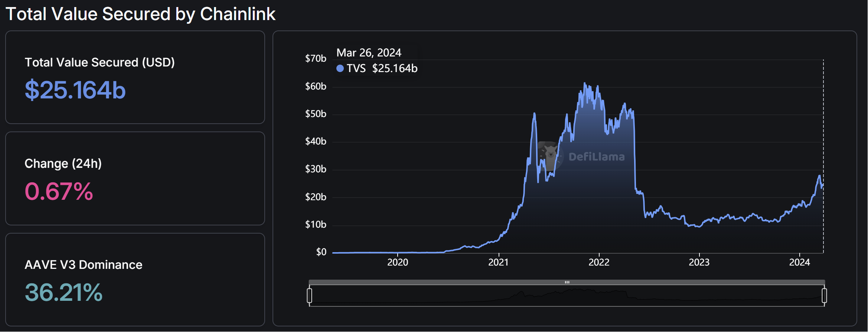
Task: Click the $50b y-axis label
Action: (316, 114)
